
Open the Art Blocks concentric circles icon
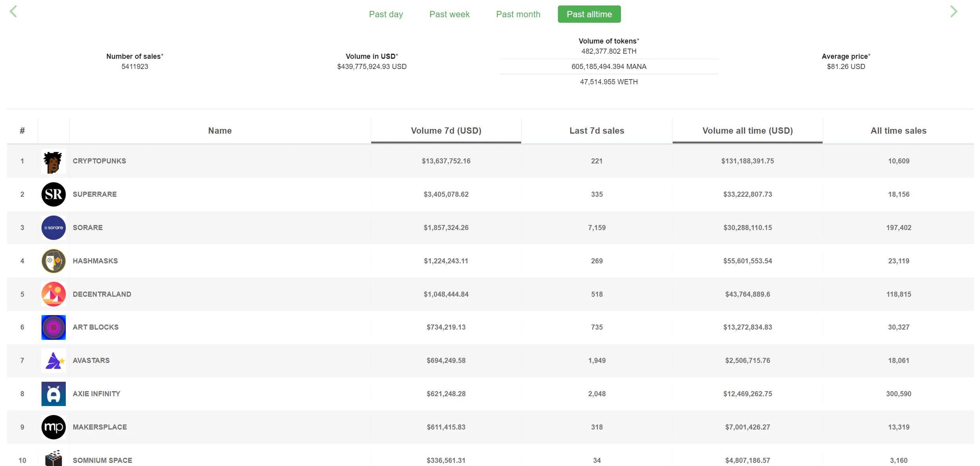[x=53, y=327]
